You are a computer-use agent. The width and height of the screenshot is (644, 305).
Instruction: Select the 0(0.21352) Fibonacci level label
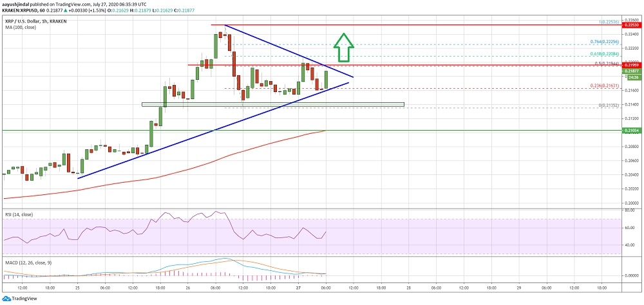611,106
